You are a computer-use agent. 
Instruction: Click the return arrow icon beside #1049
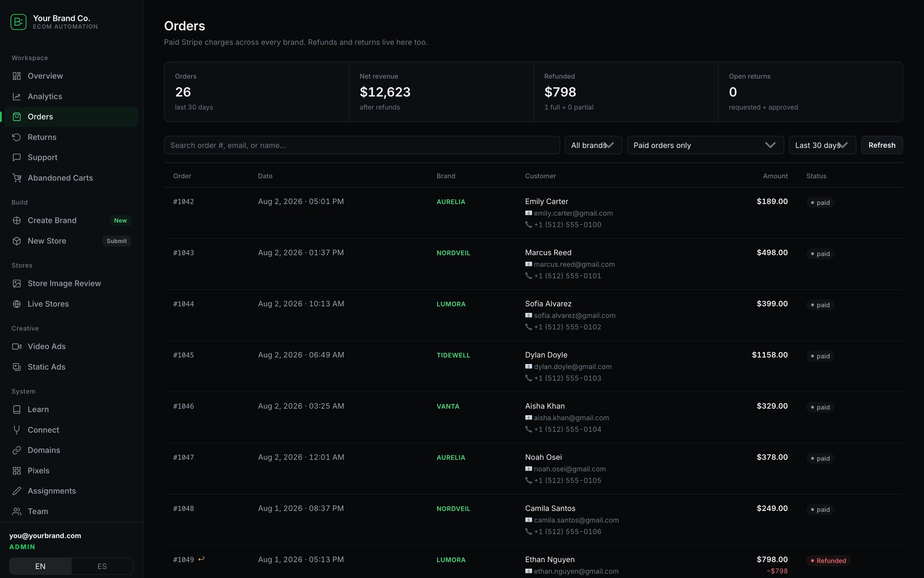tap(201, 559)
